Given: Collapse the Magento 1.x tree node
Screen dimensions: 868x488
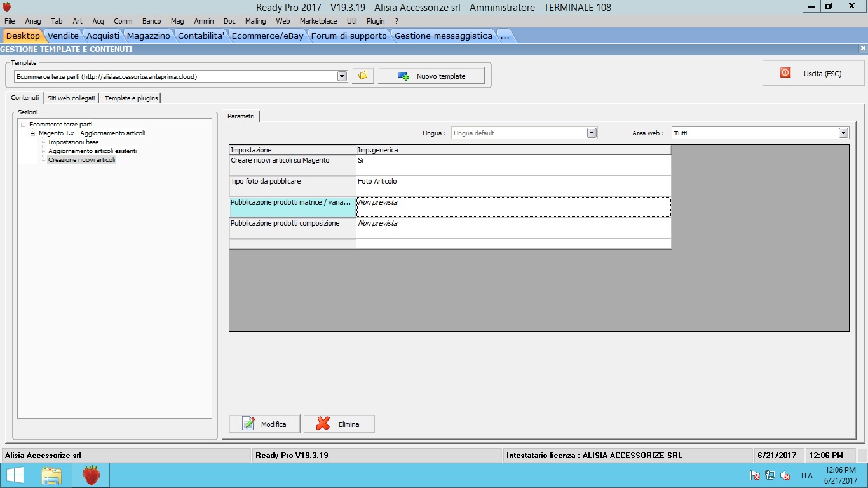Looking at the screenshot, I should click(32, 133).
